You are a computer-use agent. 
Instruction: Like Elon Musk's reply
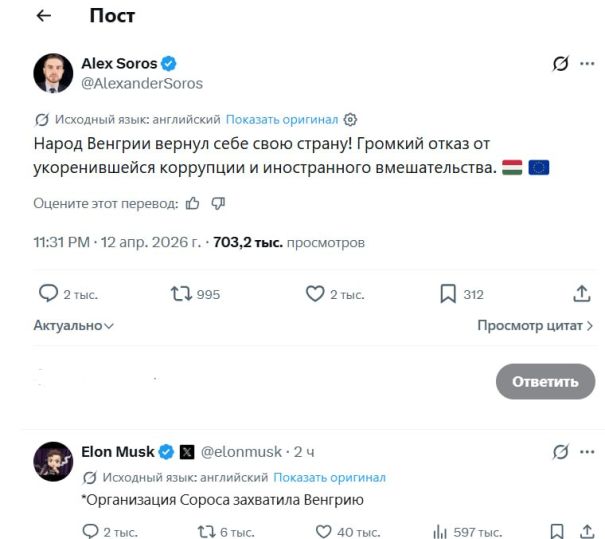[x=345, y=531]
